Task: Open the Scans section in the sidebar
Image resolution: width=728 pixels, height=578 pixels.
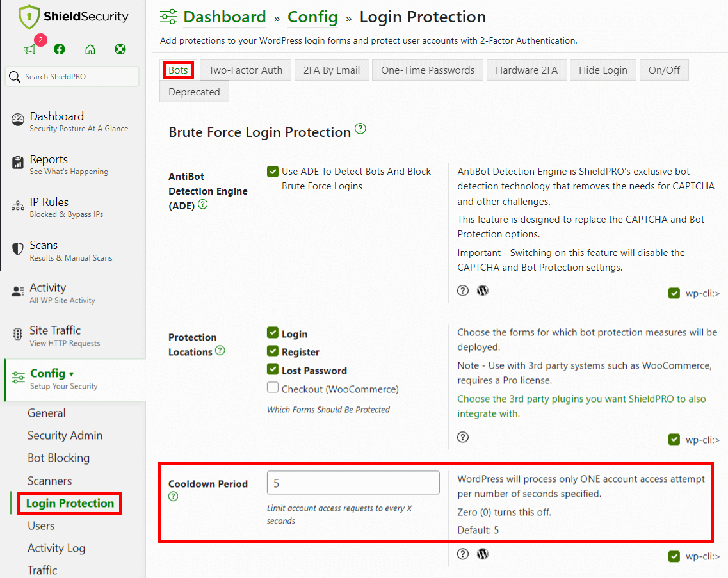Action: coord(44,245)
